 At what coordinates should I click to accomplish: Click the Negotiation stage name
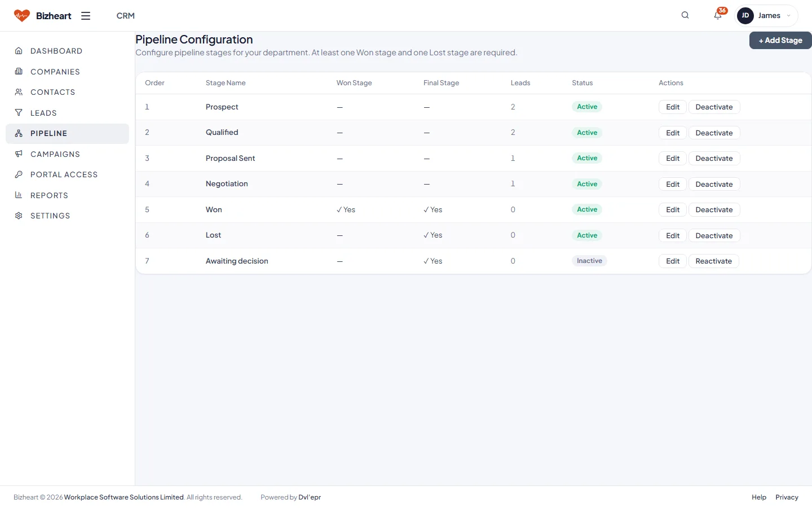point(227,184)
